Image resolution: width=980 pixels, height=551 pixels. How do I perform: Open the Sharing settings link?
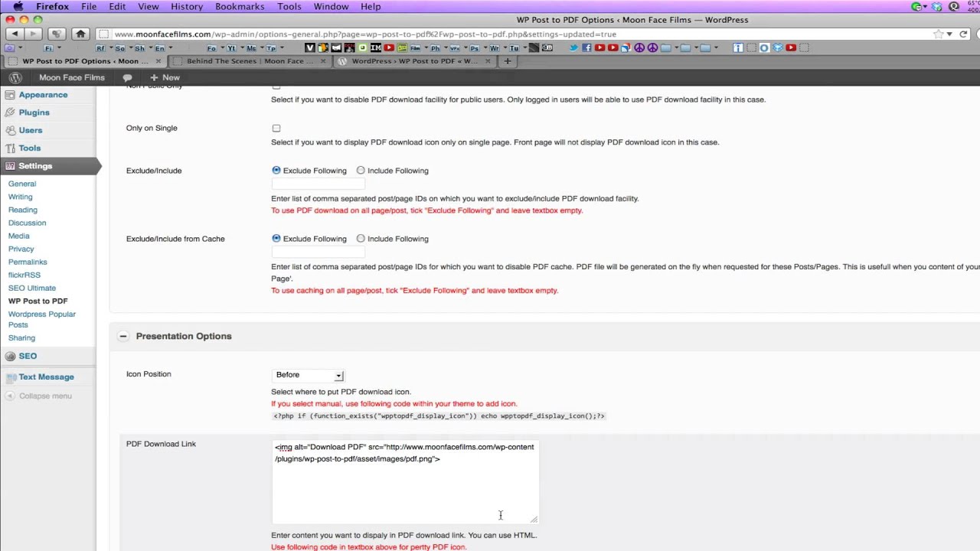pyautogui.click(x=21, y=337)
